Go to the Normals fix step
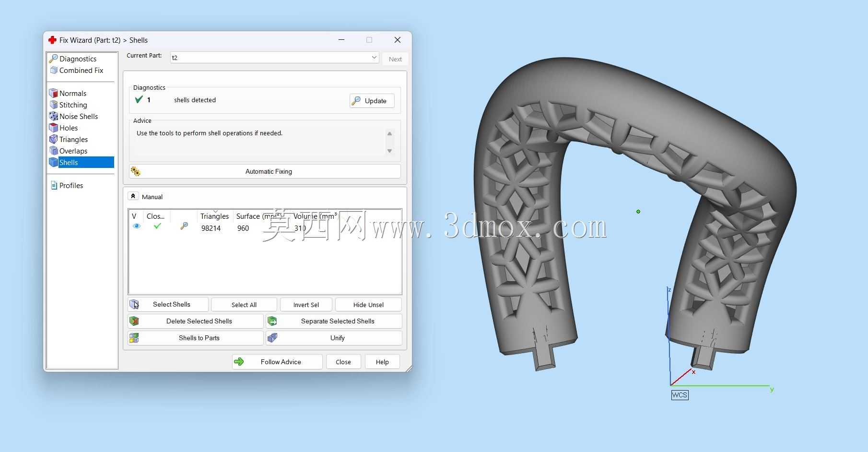 73,93
